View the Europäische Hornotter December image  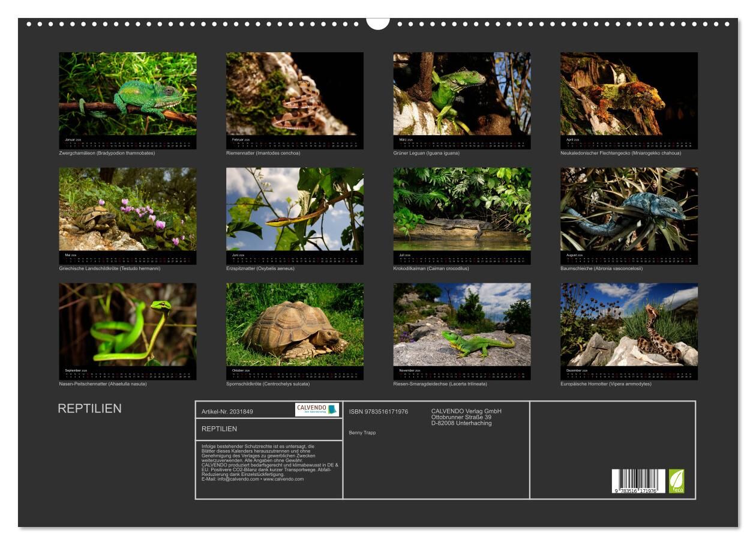coord(629,325)
